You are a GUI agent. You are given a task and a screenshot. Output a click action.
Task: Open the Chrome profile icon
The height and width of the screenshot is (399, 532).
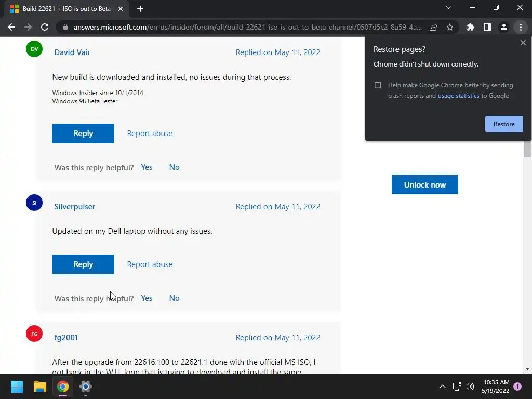tap(504, 27)
